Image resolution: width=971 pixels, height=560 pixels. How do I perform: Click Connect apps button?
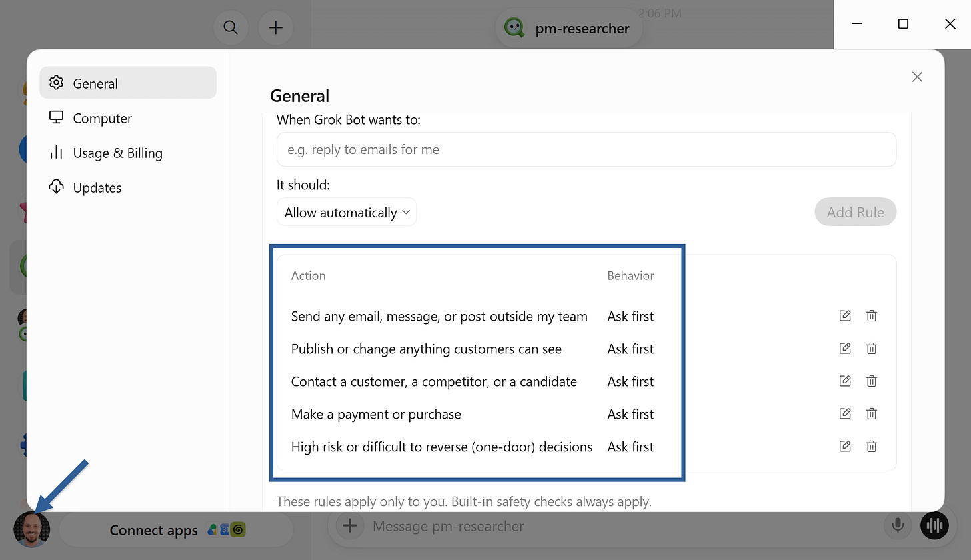177,530
